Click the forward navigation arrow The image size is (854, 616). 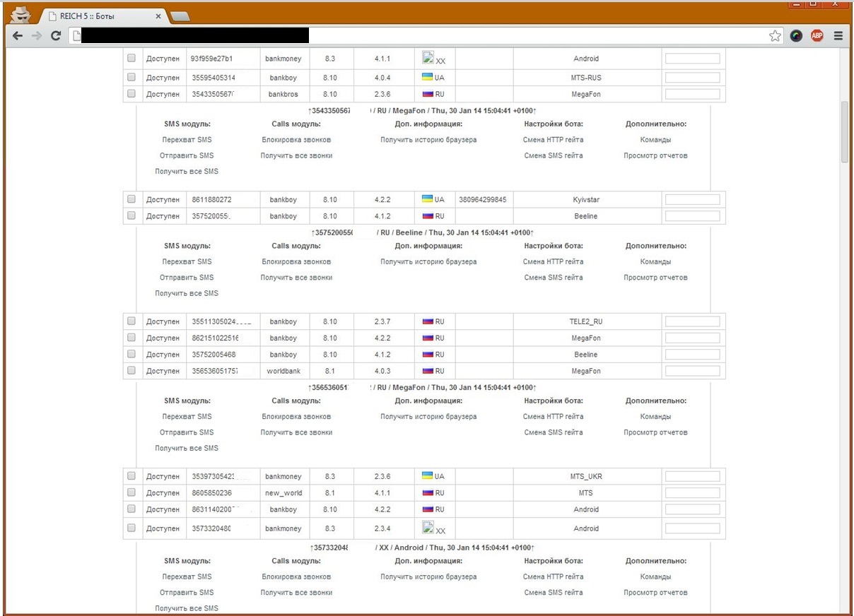click(35, 35)
